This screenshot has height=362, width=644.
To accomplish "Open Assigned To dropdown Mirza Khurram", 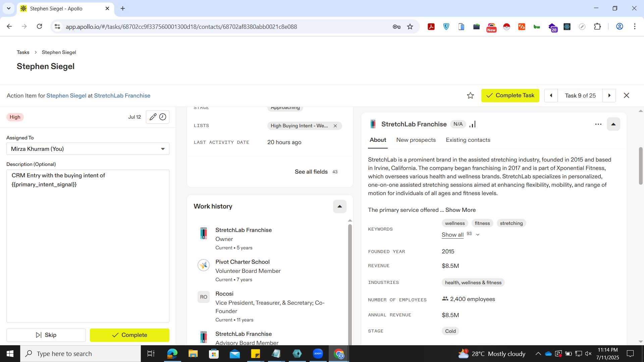I will point(88,149).
